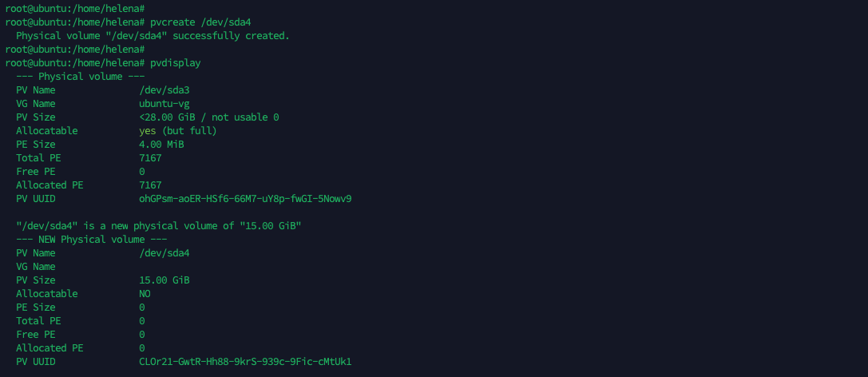This screenshot has width=868, height=377.
Task: Select the /dev/sda3 PV Name value
Action: pyautogui.click(x=164, y=90)
